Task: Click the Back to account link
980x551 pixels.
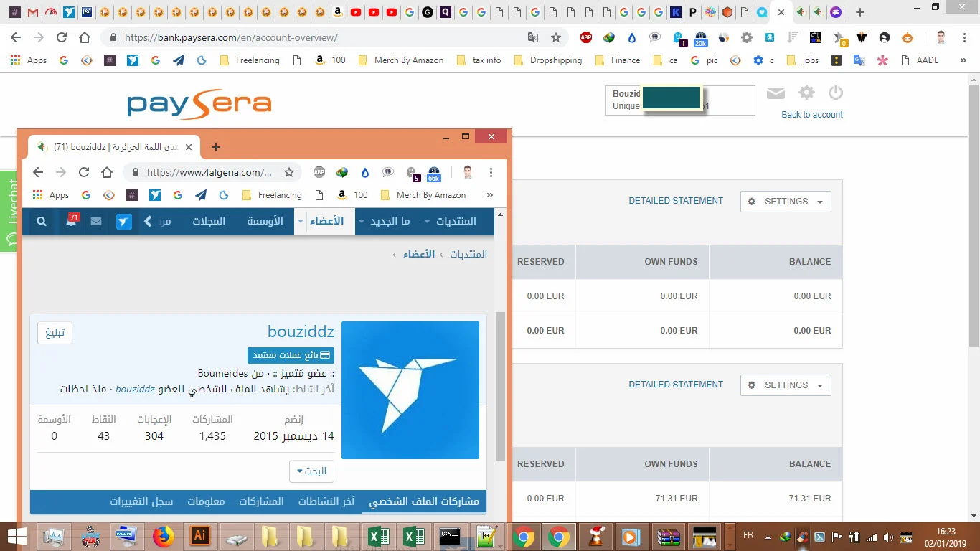Action: (x=811, y=115)
